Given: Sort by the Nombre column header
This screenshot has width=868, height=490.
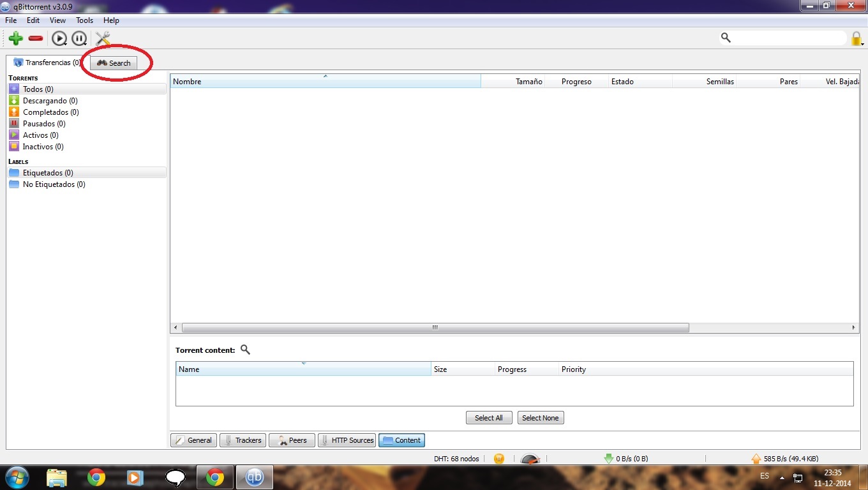Looking at the screenshot, I should 325,81.
